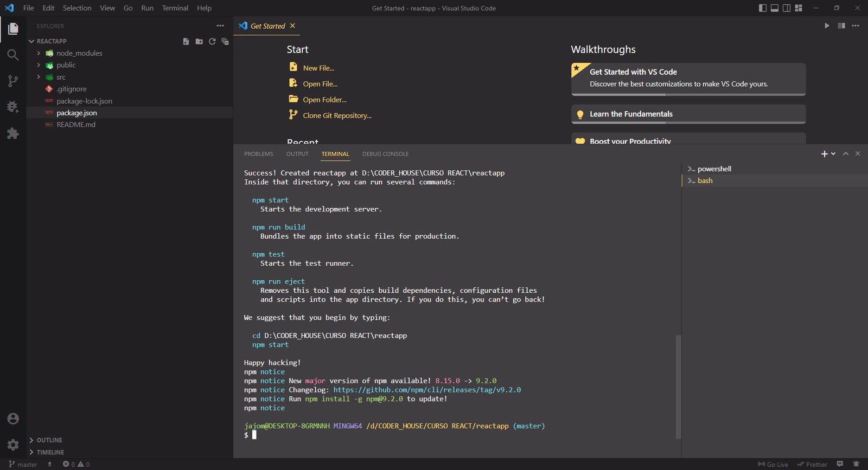The image size is (868, 470).
Task: Close the Get Started tab
Action: pyautogui.click(x=292, y=25)
